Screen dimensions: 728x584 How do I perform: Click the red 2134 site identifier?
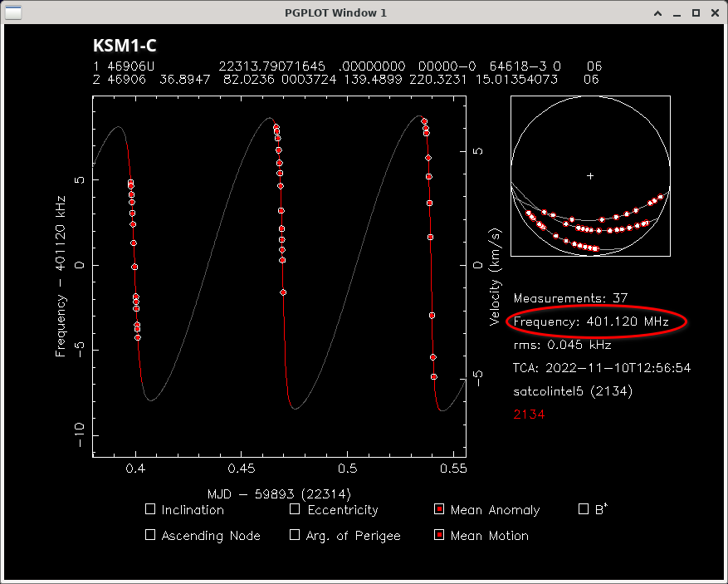(529, 415)
